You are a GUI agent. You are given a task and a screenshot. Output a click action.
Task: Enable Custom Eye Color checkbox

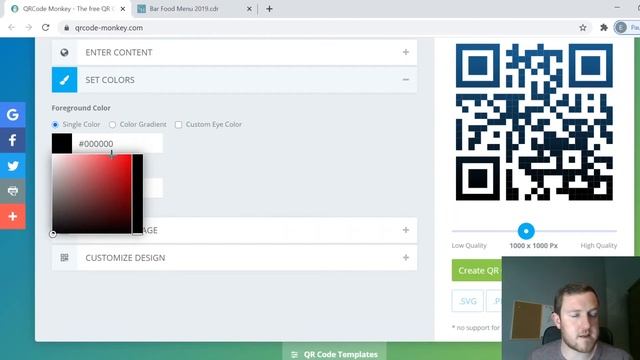click(x=178, y=124)
